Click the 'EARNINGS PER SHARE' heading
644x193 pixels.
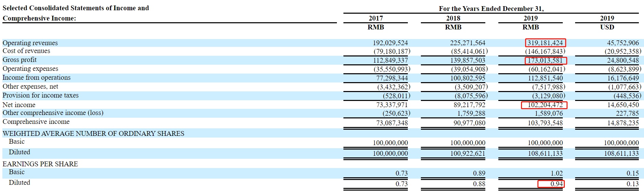(x=40, y=164)
